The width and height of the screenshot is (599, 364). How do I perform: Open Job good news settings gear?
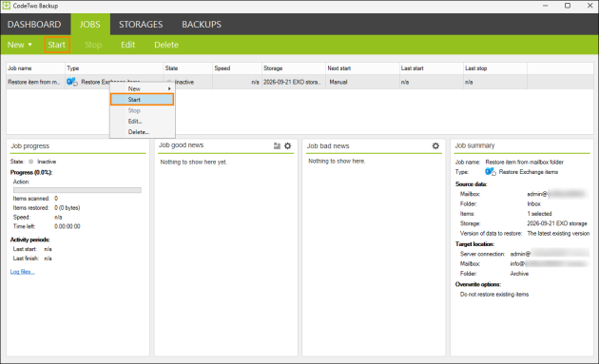pyautogui.click(x=288, y=145)
